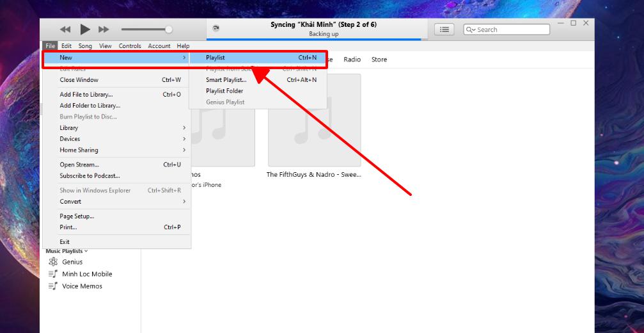Choose Playlist Folder in submenu

[x=258, y=91]
